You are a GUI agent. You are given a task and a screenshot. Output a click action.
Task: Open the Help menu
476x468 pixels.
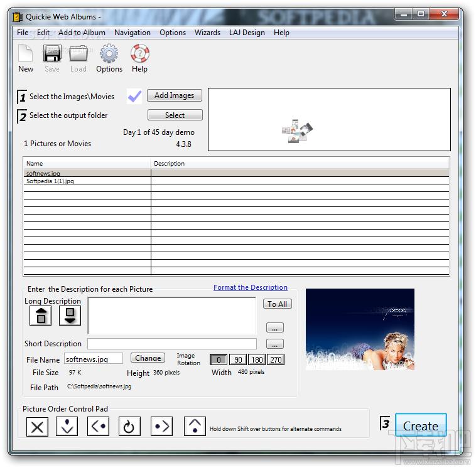(281, 33)
